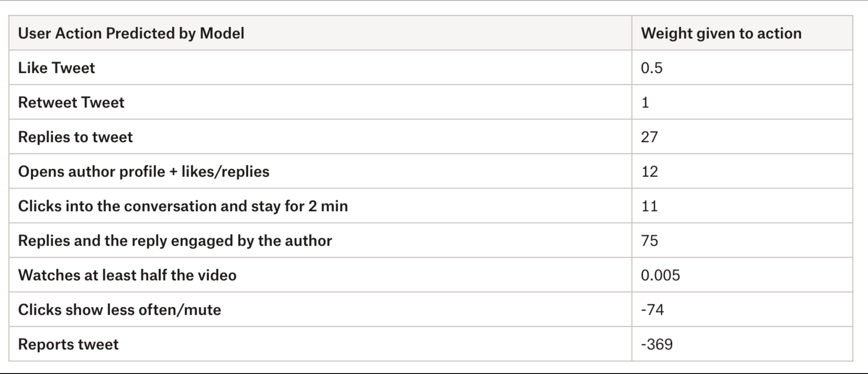The width and height of the screenshot is (868, 374).
Task: Click "Replies and the reply engaged" cell
Action: coord(175,241)
